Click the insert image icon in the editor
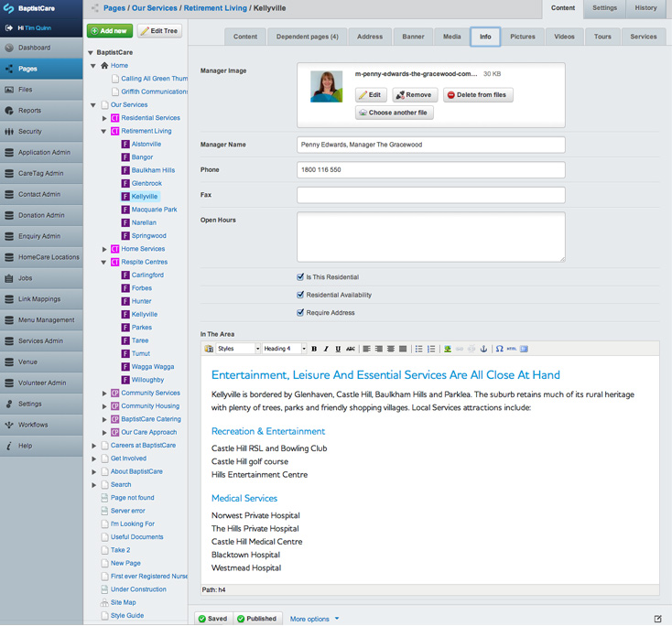Image resolution: width=672 pixels, height=626 pixels. [448, 349]
